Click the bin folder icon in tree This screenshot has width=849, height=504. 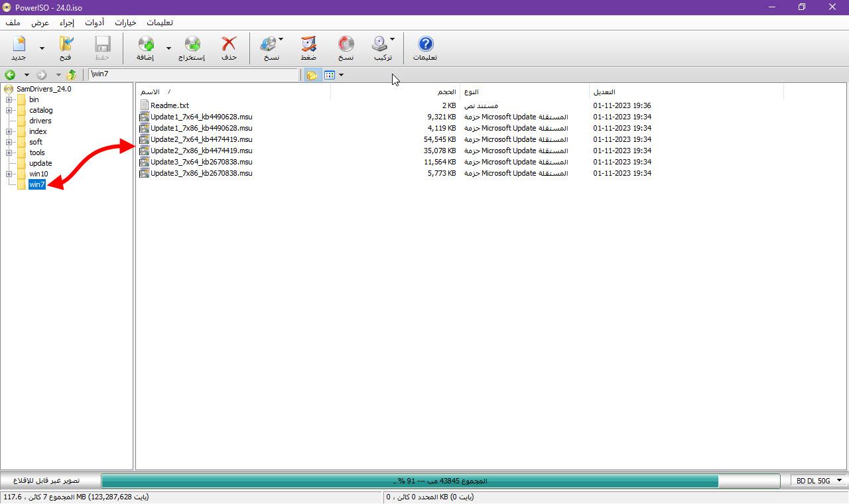[21, 99]
